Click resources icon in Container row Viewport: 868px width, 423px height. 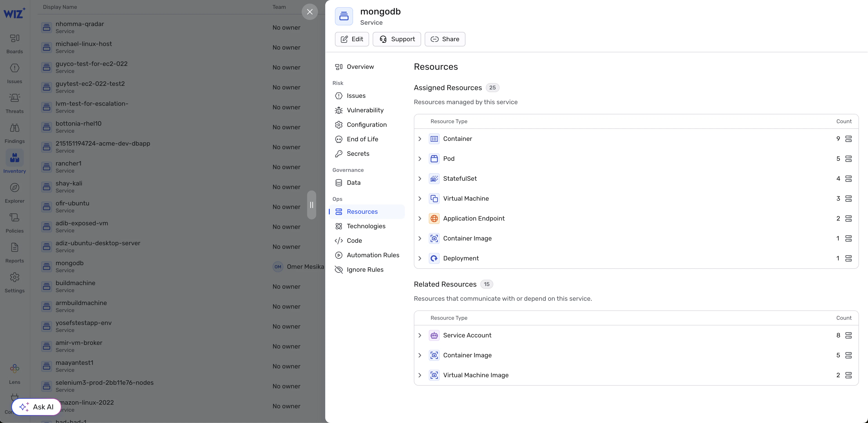pos(849,139)
